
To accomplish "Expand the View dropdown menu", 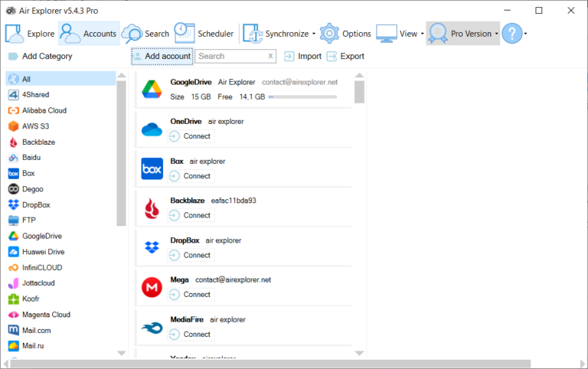I will [x=422, y=34].
